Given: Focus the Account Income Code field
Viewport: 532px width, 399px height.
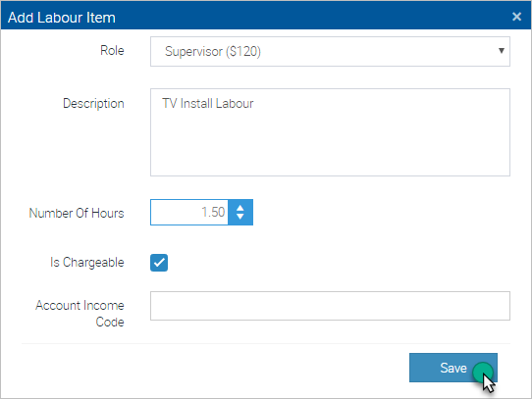Looking at the screenshot, I should [x=330, y=306].
